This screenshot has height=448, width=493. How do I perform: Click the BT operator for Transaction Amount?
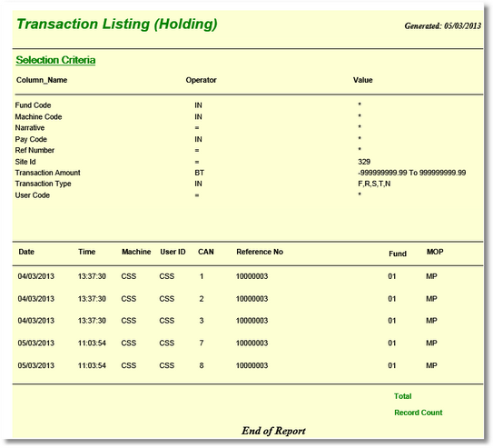pos(199,173)
